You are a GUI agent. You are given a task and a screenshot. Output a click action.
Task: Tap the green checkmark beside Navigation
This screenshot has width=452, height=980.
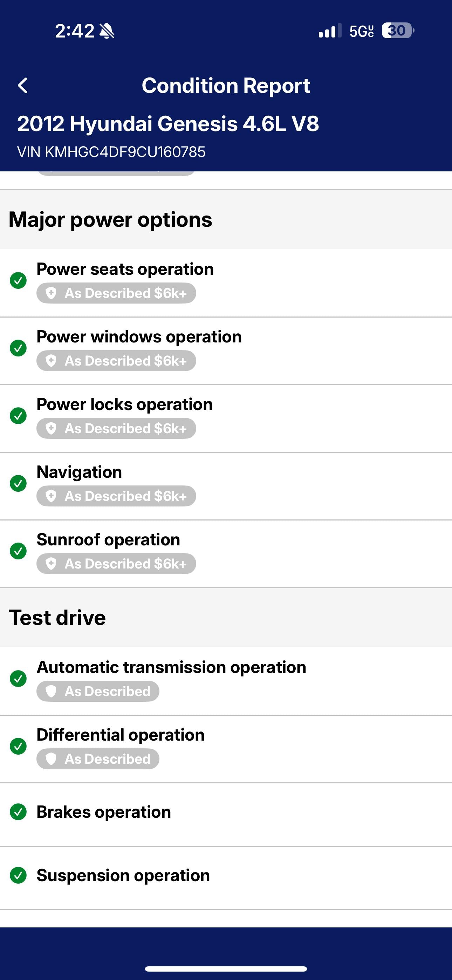point(18,484)
